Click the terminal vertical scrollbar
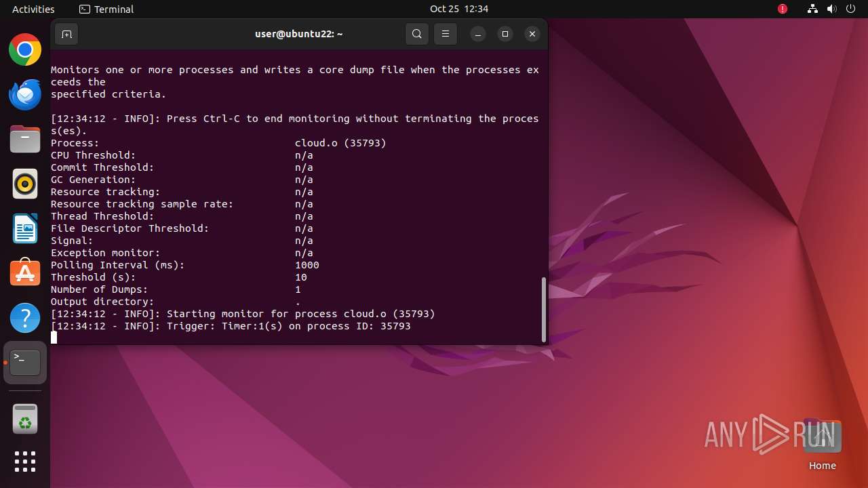This screenshot has height=488, width=868. point(543,309)
